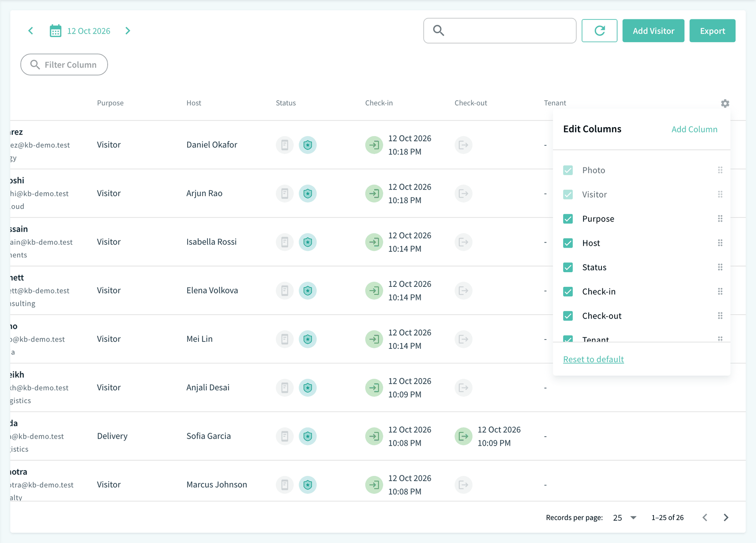Click the Purpose column header

[111, 103]
